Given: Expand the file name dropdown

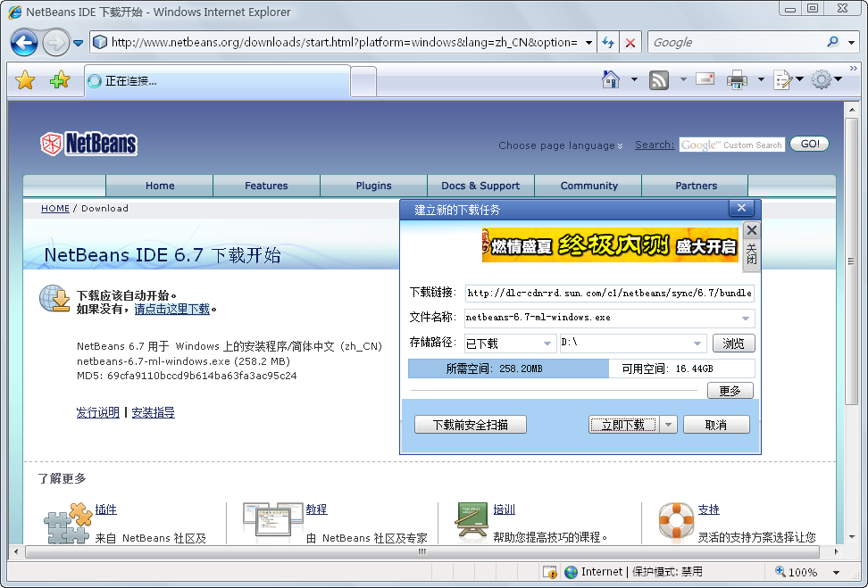Looking at the screenshot, I should coord(745,319).
